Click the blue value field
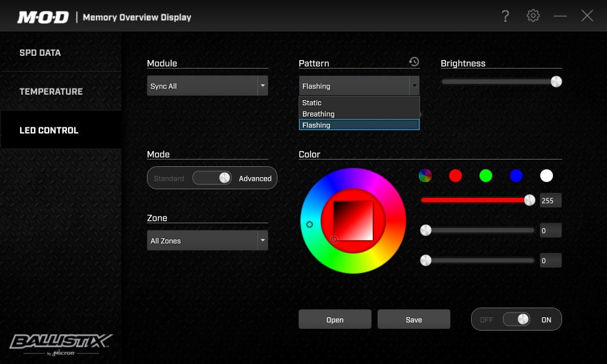The width and height of the screenshot is (607, 364). [551, 261]
